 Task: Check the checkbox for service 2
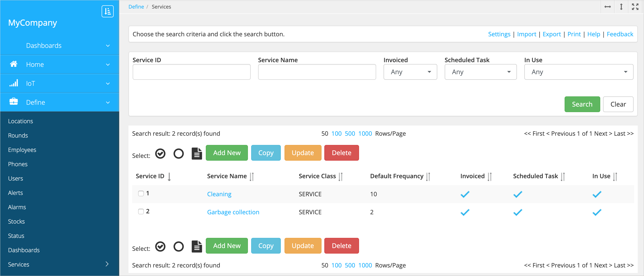[x=141, y=211]
